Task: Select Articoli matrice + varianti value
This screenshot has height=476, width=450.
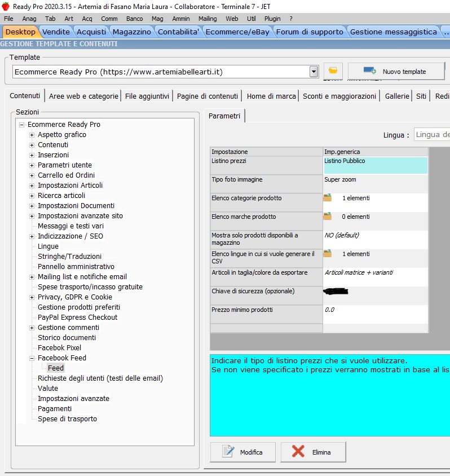Action: 376,277
